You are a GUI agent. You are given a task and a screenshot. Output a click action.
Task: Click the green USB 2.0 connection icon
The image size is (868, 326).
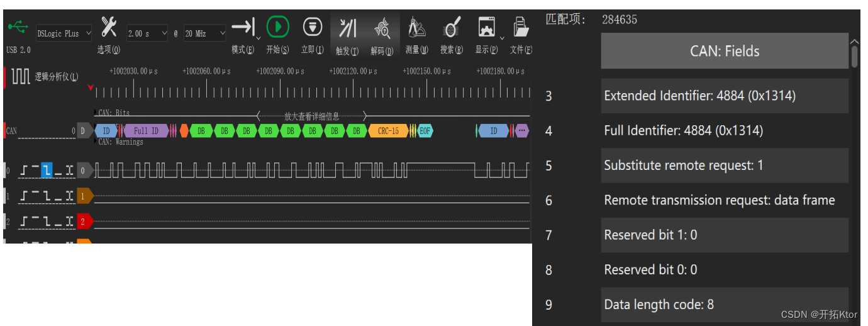[x=18, y=27]
